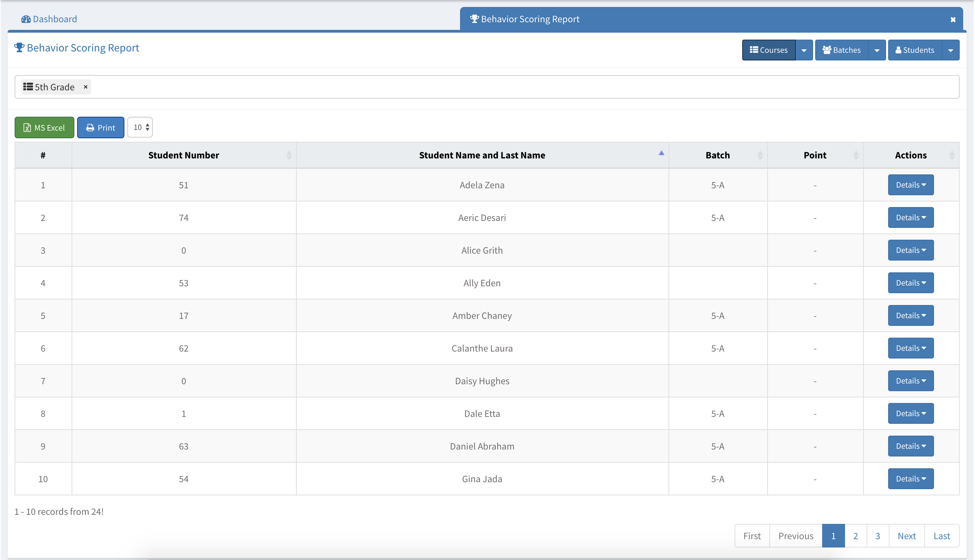Image resolution: width=975 pixels, height=560 pixels.
Task: Expand the Courses dropdown caret
Action: click(804, 50)
